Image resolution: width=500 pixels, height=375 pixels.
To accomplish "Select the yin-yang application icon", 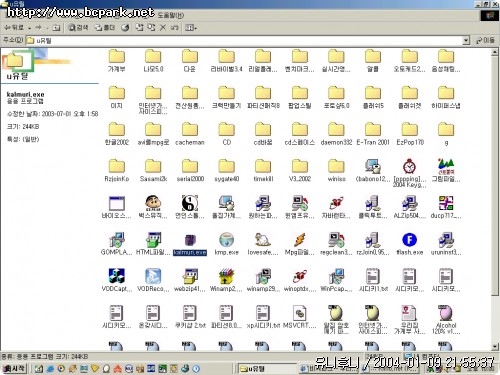I will (190, 203).
